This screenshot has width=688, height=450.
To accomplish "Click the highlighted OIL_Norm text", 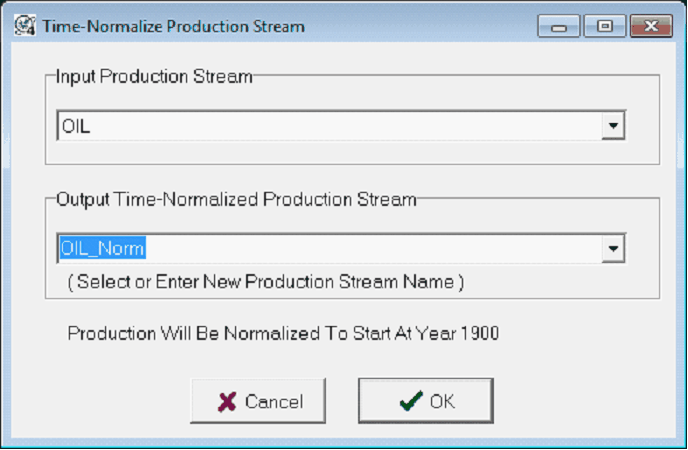I will click(104, 248).
